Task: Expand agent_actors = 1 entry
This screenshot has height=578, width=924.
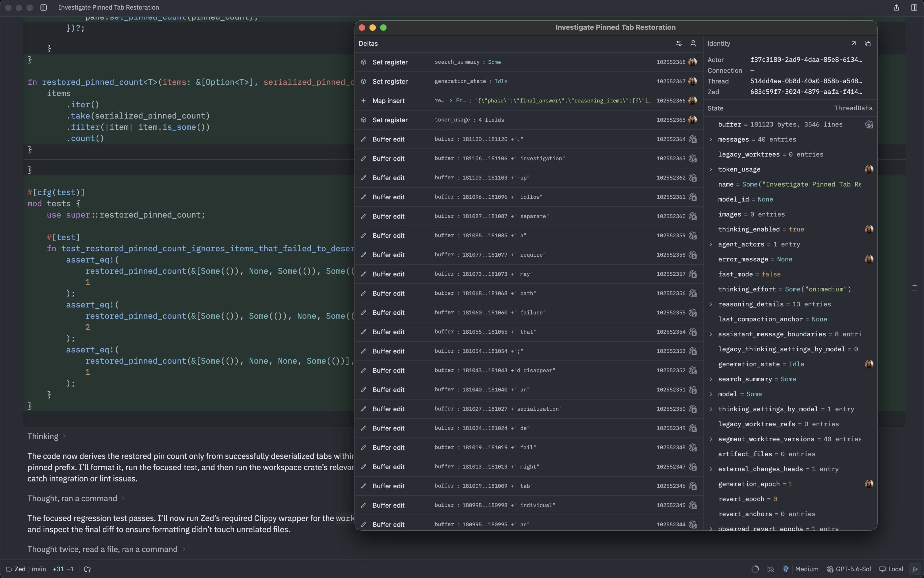Action: click(x=711, y=244)
